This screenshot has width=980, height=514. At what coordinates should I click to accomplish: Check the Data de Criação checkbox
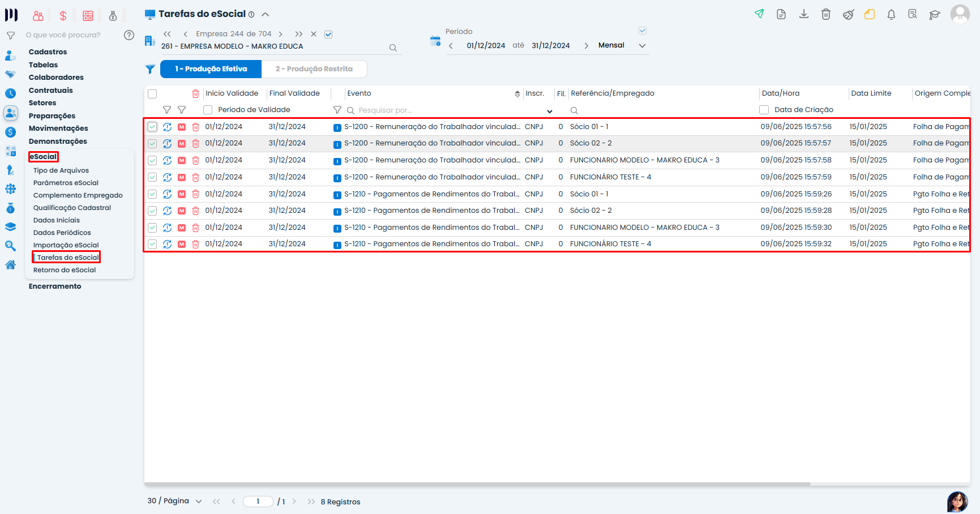click(764, 110)
